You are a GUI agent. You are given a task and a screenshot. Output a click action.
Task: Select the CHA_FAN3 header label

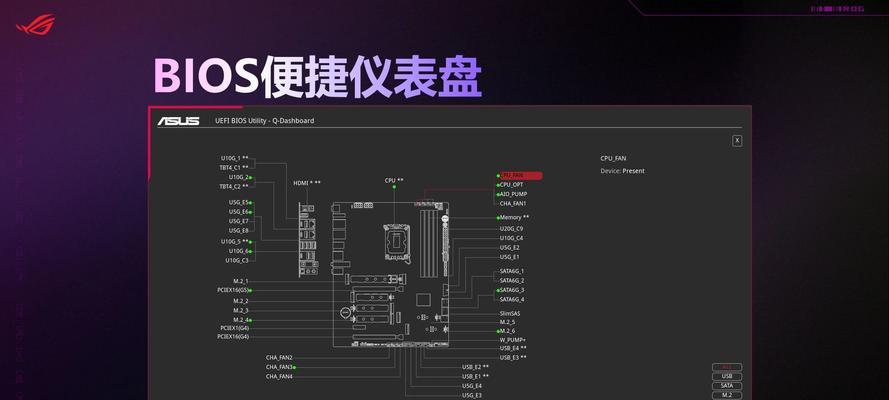coord(279,367)
